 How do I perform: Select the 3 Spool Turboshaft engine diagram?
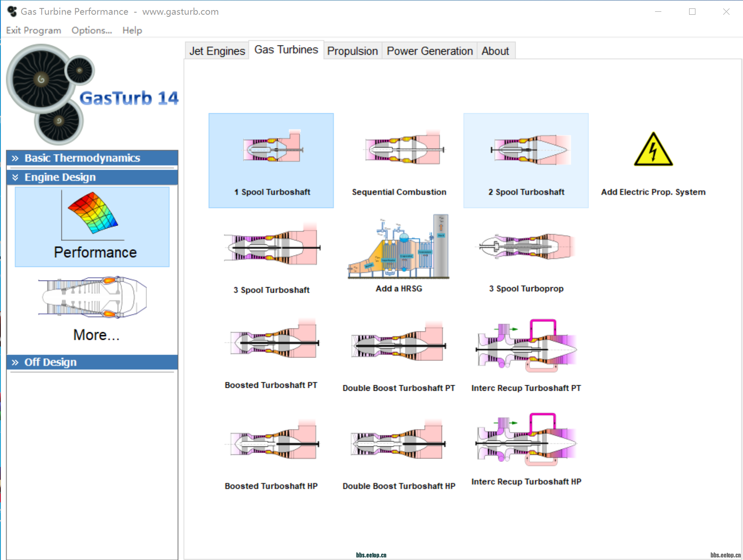click(x=272, y=244)
